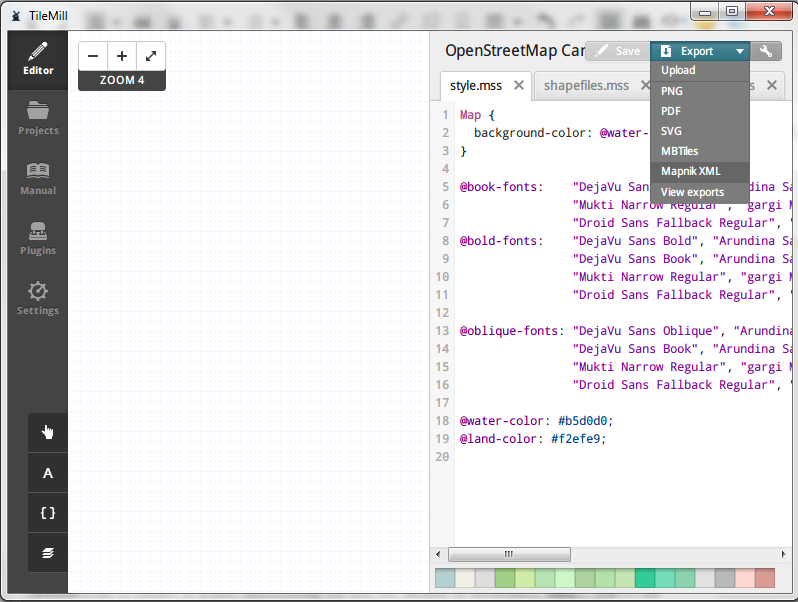Click line number 20 in gutter

[x=442, y=457]
